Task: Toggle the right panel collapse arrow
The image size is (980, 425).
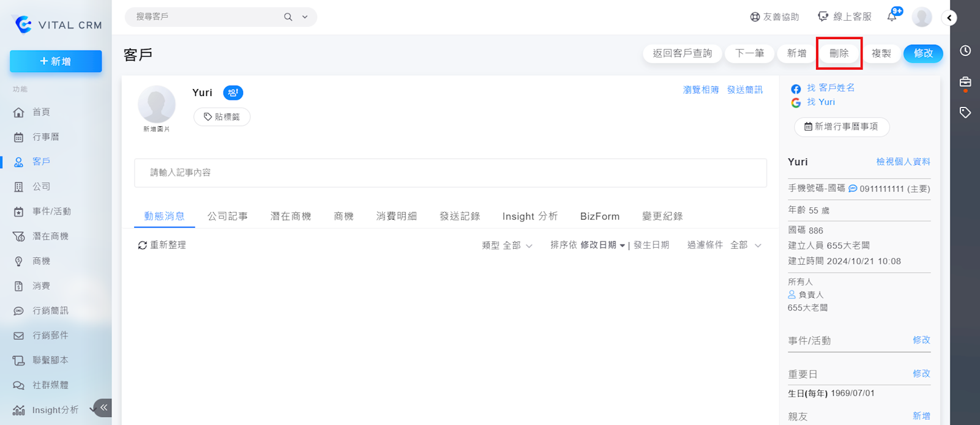Action: 949,18
